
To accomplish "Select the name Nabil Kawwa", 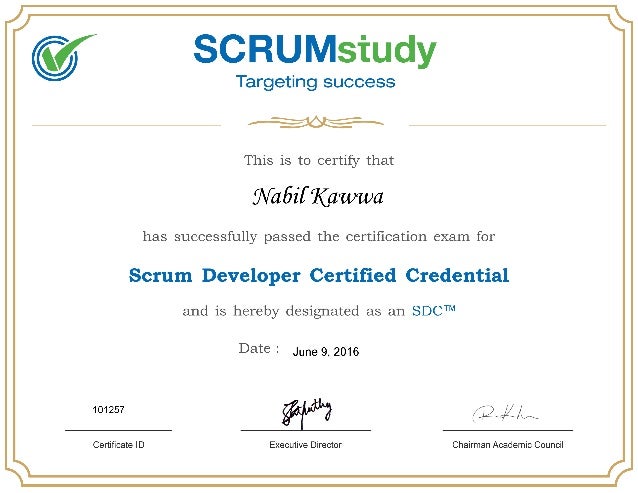I will click(x=318, y=196).
